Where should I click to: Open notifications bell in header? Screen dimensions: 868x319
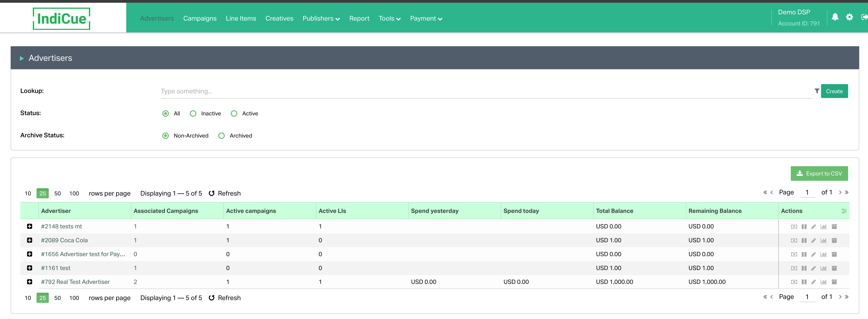[x=835, y=17]
